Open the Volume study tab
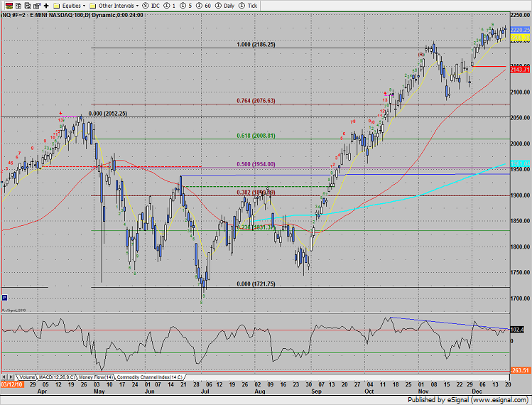This screenshot has width=532, height=405. (26, 377)
